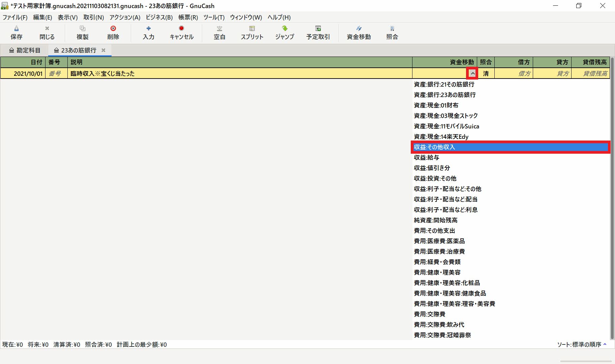Click the ジャンプ (Jump) toolbar icon

(284, 33)
